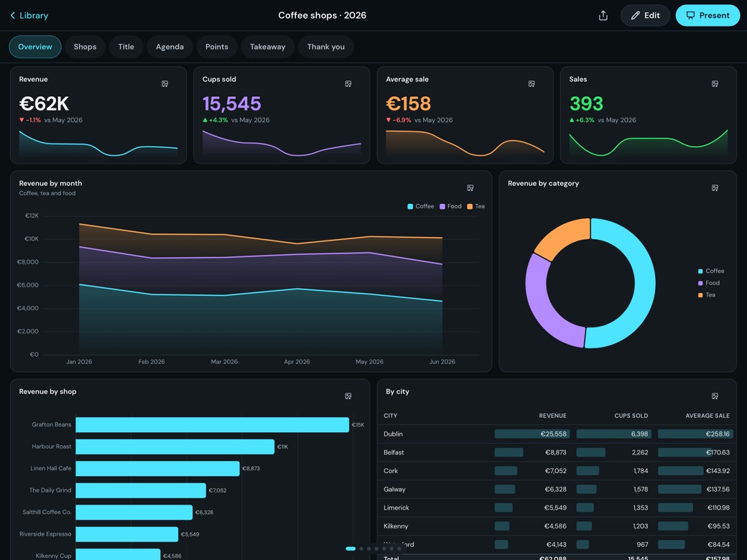Click image icon on Cups sold card
This screenshot has width=747, height=560.
point(348,84)
